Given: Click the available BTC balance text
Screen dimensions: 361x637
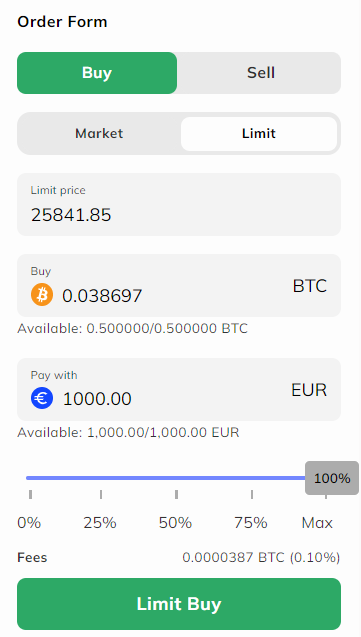Looking at the screenshot, I should click(x=132, y=328).
